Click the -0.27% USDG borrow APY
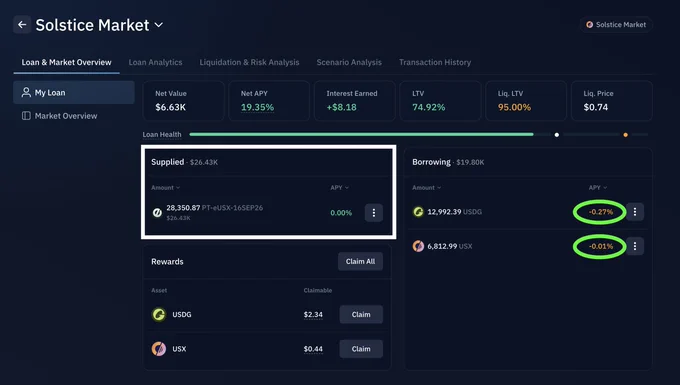This screenshot has height=385, width=680. pos(601,212)
